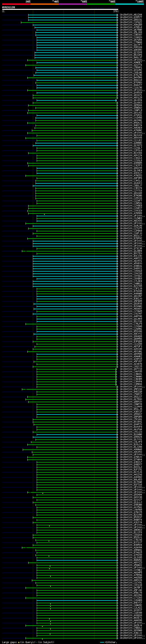Image resolution: width=146 pixels, height=644 pixels.
Task: Click the purple ~60% identity legend segment
Action: click(x=73, y=4)
